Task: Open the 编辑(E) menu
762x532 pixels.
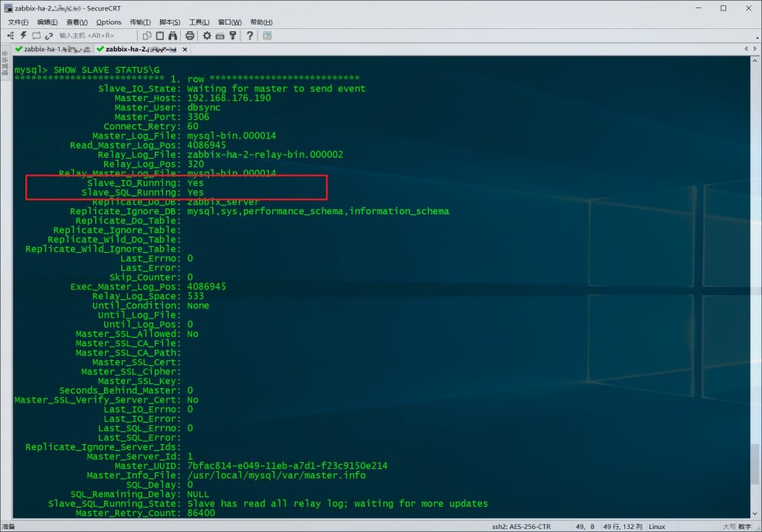Action: coord(47,22)
